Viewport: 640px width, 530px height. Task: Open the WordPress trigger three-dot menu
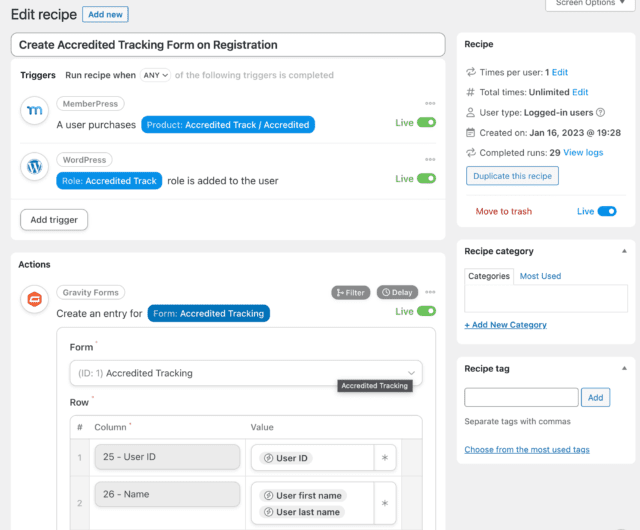coord(430,159)
